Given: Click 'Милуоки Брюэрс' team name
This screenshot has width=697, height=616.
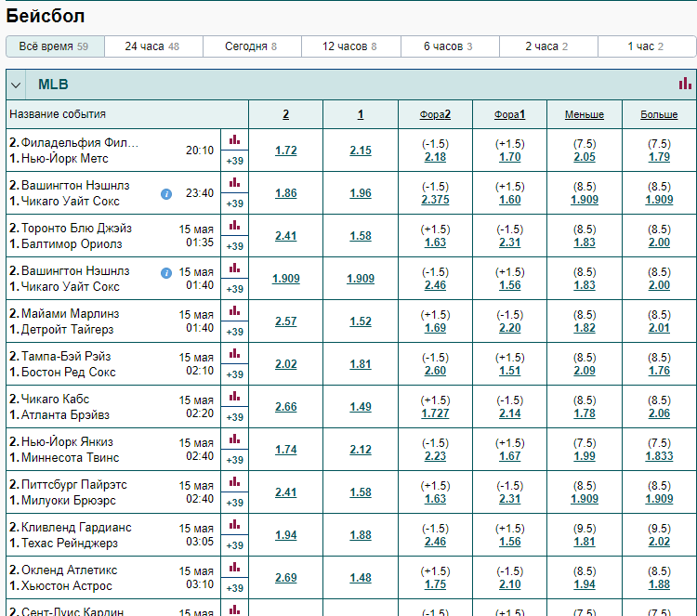Looking at the screenshot, I should pyautogui.click(x=69, y=501).
